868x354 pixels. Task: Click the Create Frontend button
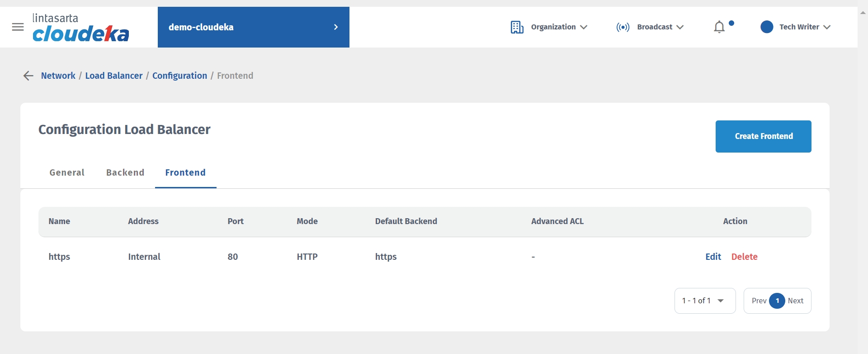coord(763,136)
